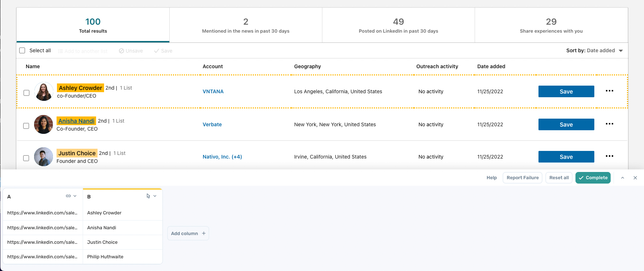Collapse the bottom panel with up chevron

[x=623, y=178]
